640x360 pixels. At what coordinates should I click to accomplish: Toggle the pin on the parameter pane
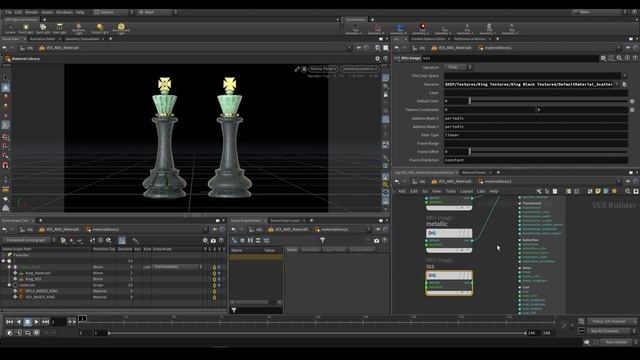629,48
